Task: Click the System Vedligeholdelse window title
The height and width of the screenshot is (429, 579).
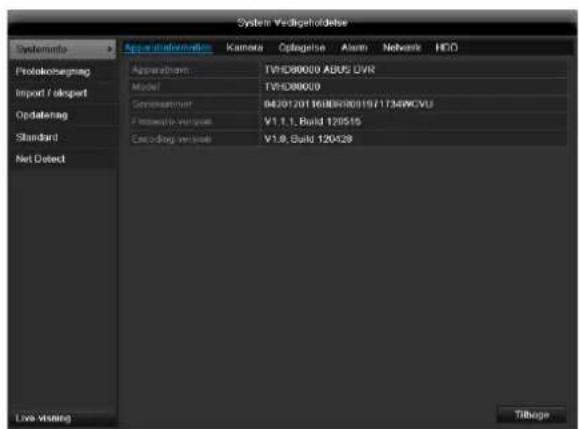Action: (292, 23)
